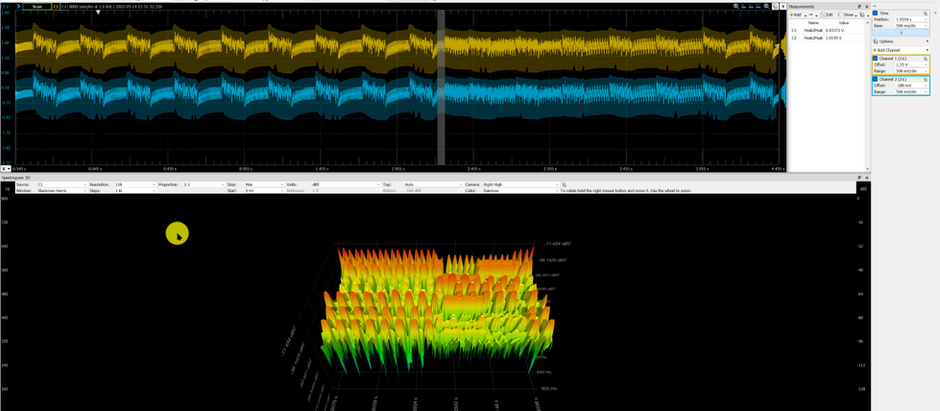Open the Time Base dropdown

click(927, 26)
